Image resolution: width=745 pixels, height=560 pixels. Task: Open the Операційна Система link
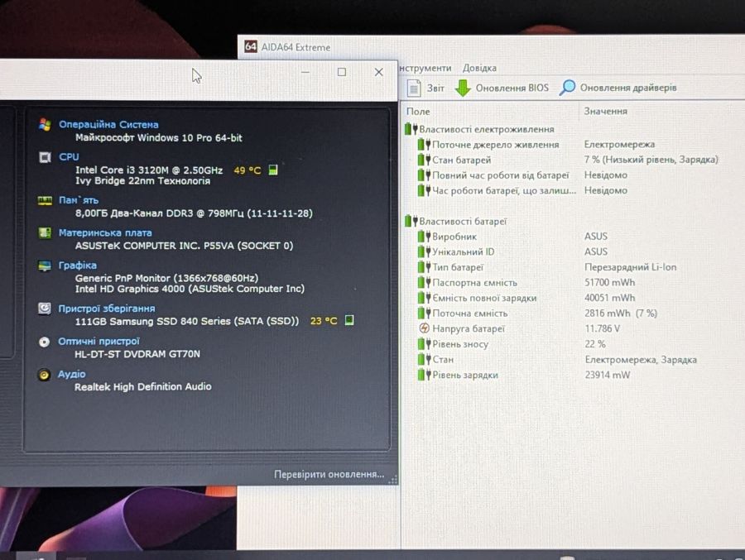click(108, 124)
